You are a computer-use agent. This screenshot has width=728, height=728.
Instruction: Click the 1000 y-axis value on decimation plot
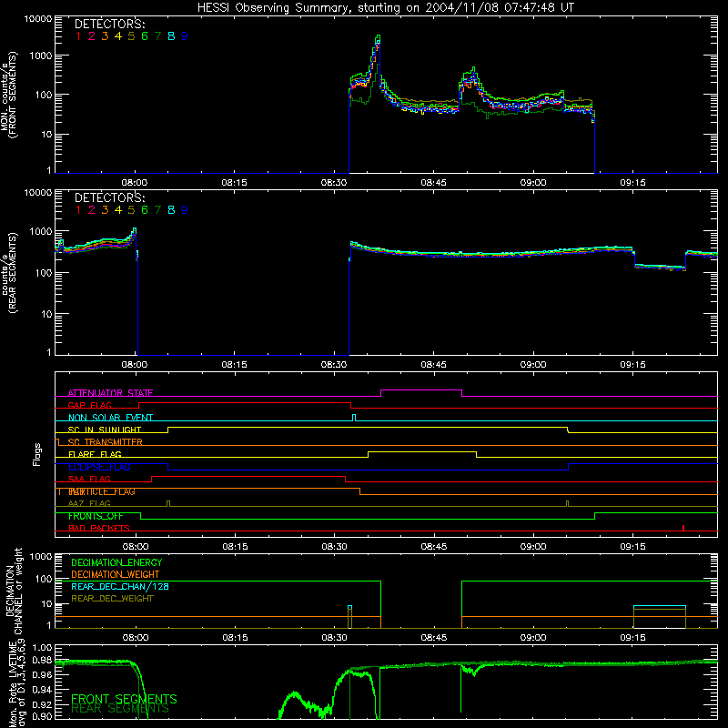pos(41,557)
